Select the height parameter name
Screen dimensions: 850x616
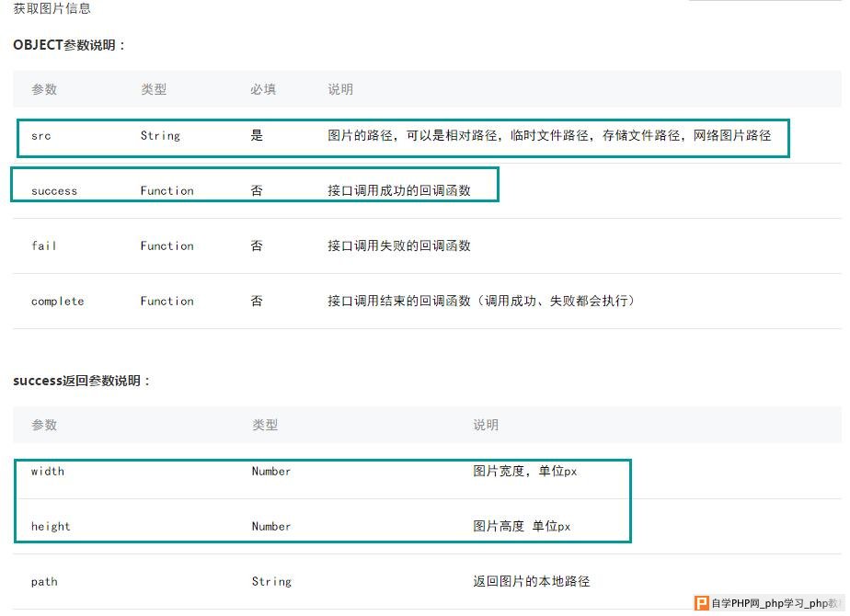click(51, 527)
